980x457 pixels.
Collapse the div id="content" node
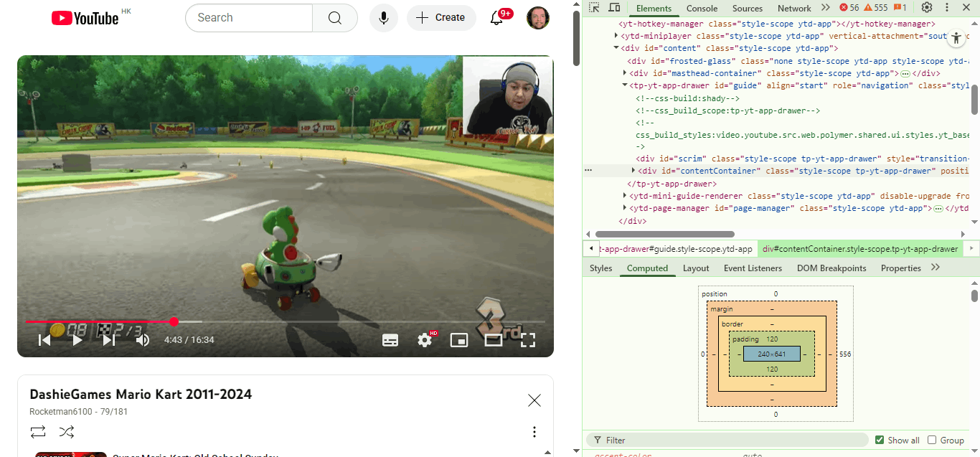point(616,48)
